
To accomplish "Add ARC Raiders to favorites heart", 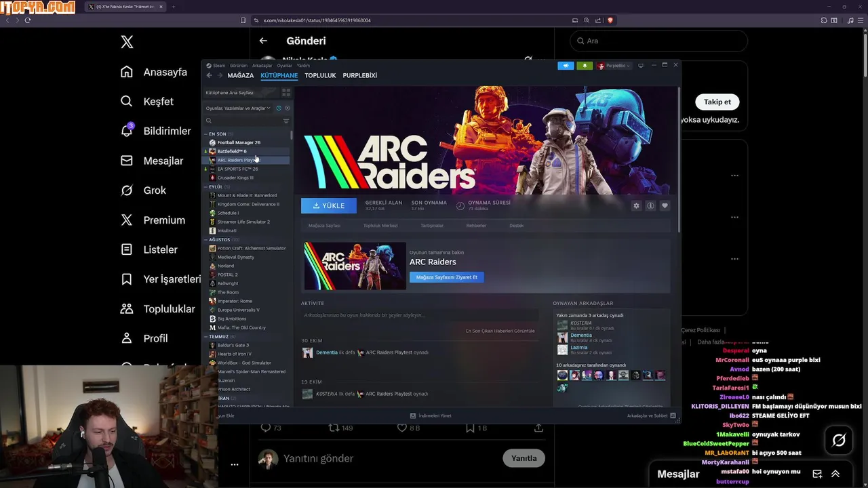I will 665,205.
